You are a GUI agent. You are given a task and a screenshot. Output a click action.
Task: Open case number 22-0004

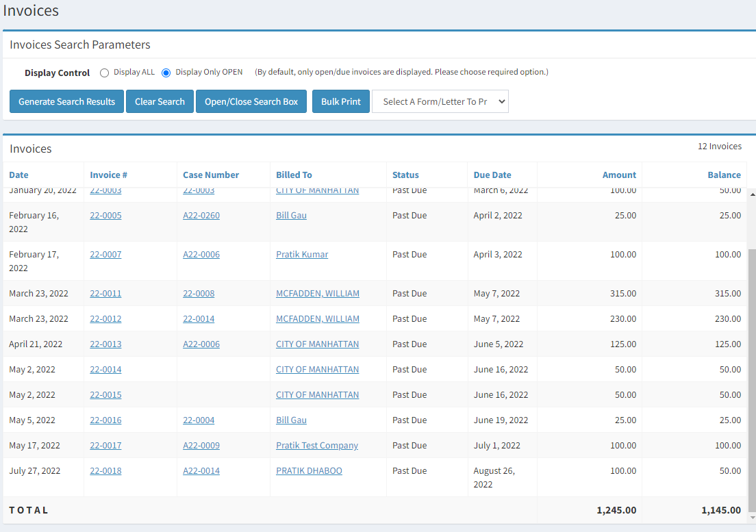(x=199, y=420)
